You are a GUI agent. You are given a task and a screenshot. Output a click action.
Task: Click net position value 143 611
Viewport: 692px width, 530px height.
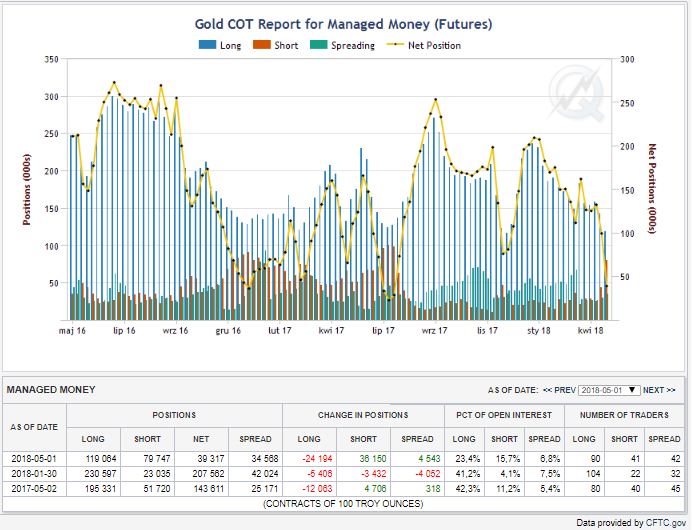(x=208, y=489)
